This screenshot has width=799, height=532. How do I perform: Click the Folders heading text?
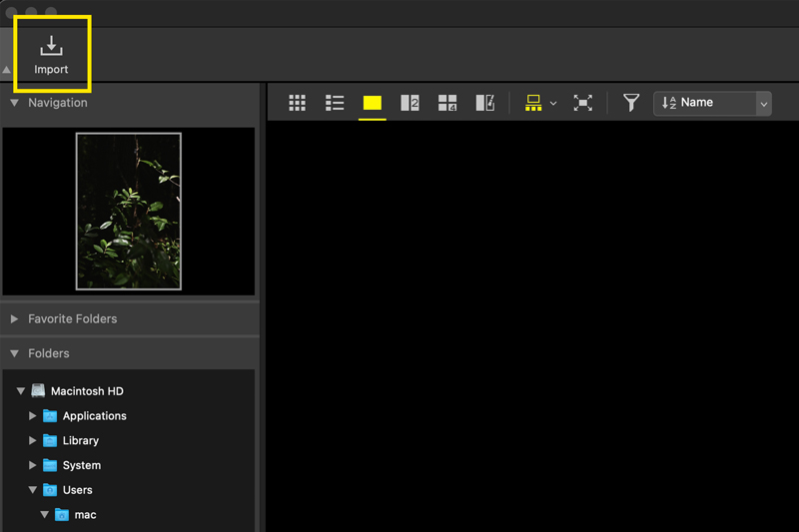48,353
